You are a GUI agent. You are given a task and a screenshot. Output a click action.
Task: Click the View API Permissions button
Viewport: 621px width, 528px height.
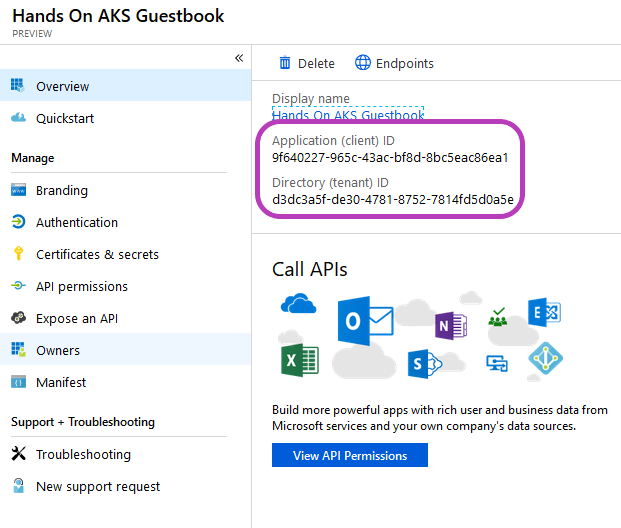pos(350,455)
